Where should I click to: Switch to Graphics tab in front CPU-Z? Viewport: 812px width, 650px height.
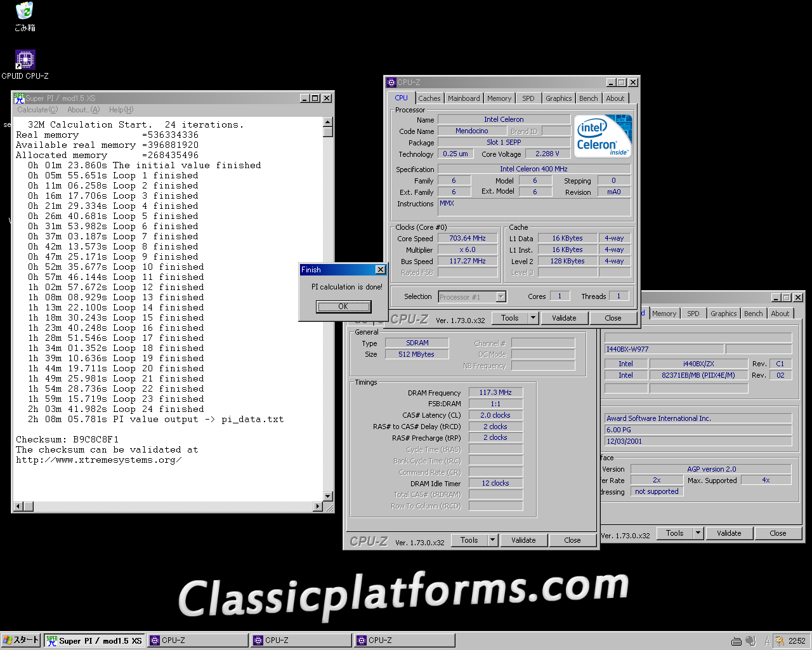559,98
